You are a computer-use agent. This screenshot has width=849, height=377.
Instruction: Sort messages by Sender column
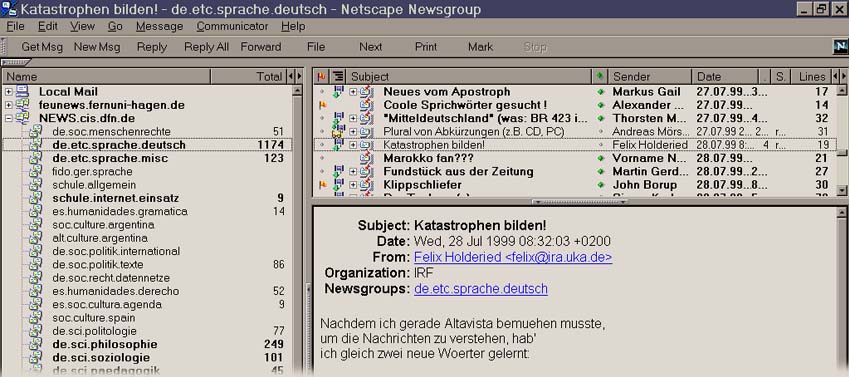[649, 76]
